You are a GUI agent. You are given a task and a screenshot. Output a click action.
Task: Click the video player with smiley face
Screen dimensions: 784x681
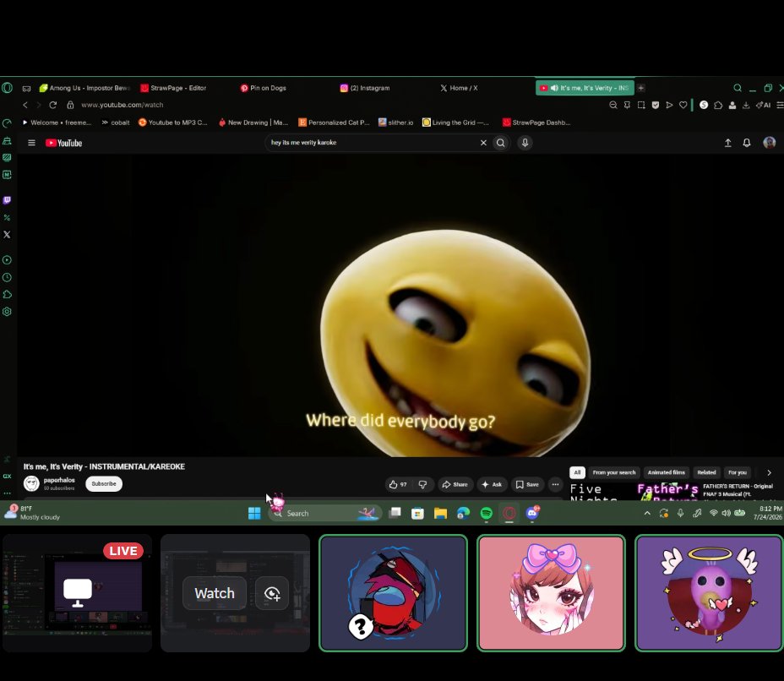click(x=400, y=306)
